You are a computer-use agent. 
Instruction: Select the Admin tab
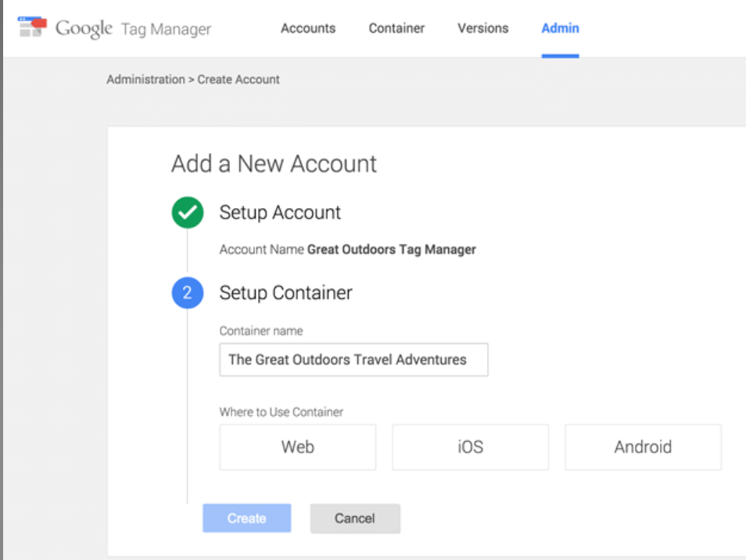560,28
